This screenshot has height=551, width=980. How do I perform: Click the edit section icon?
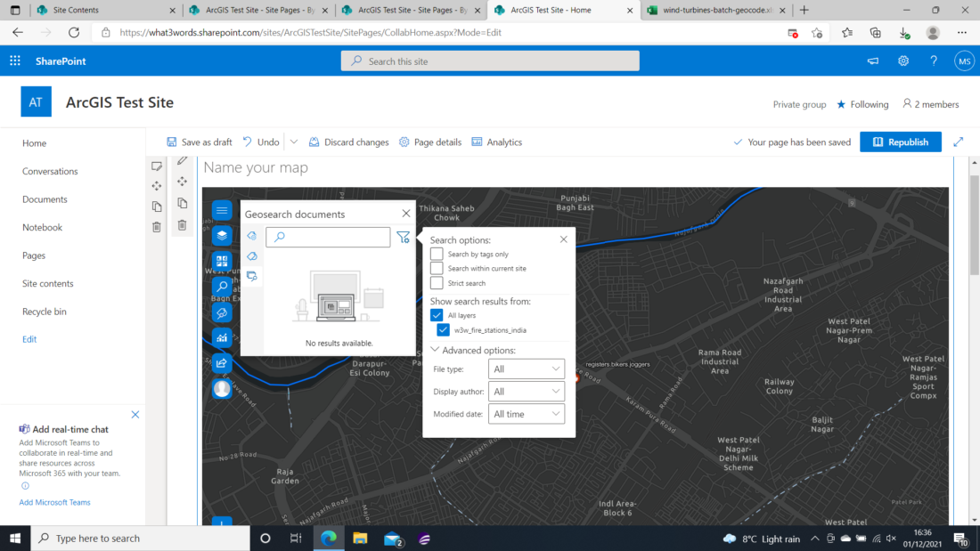click(156, 166)
